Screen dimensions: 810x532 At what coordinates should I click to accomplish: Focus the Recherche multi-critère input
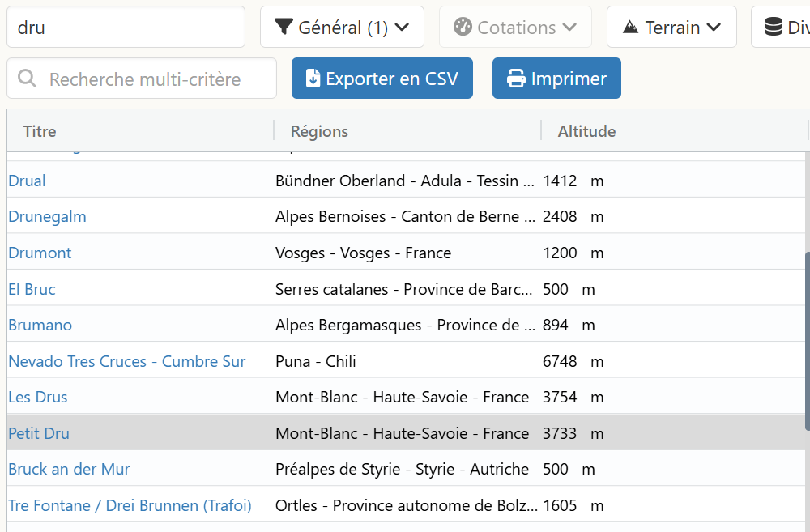(x=142, y=79)
